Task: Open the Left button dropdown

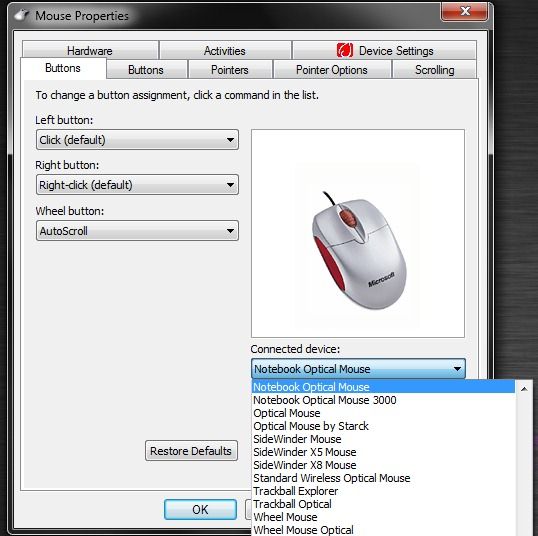Action: coord(137,140)
